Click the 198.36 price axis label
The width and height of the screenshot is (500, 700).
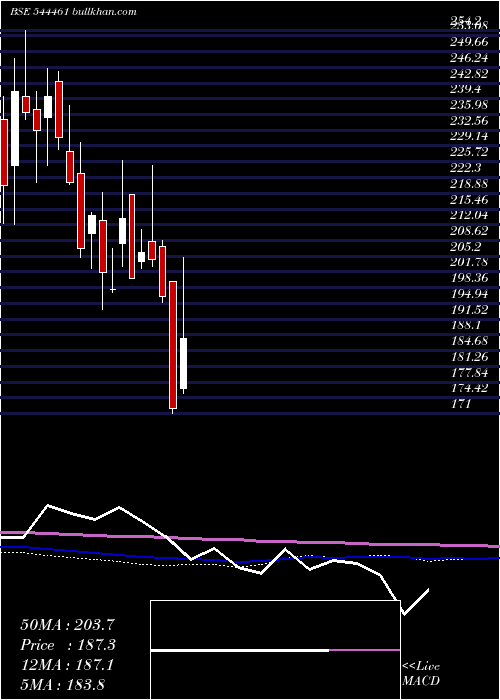[469, 278]
